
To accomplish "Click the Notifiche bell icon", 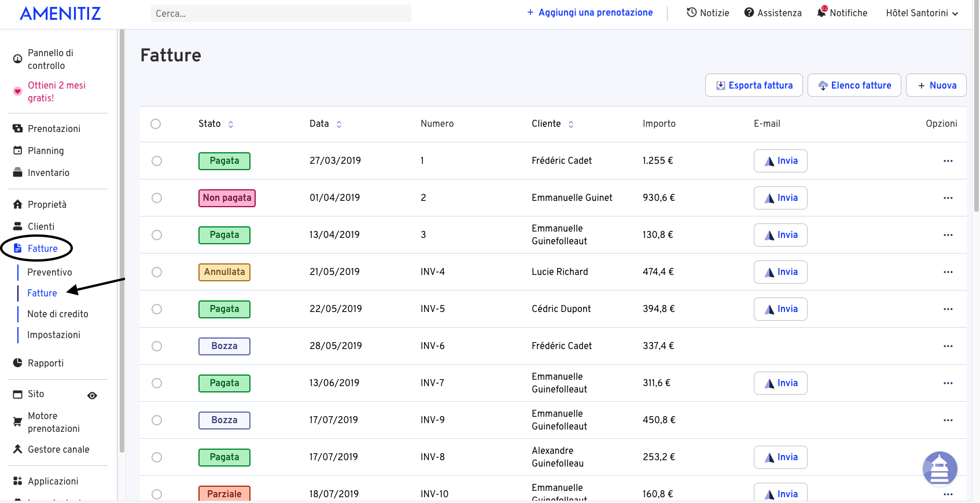I will click(x=821, y=12).
